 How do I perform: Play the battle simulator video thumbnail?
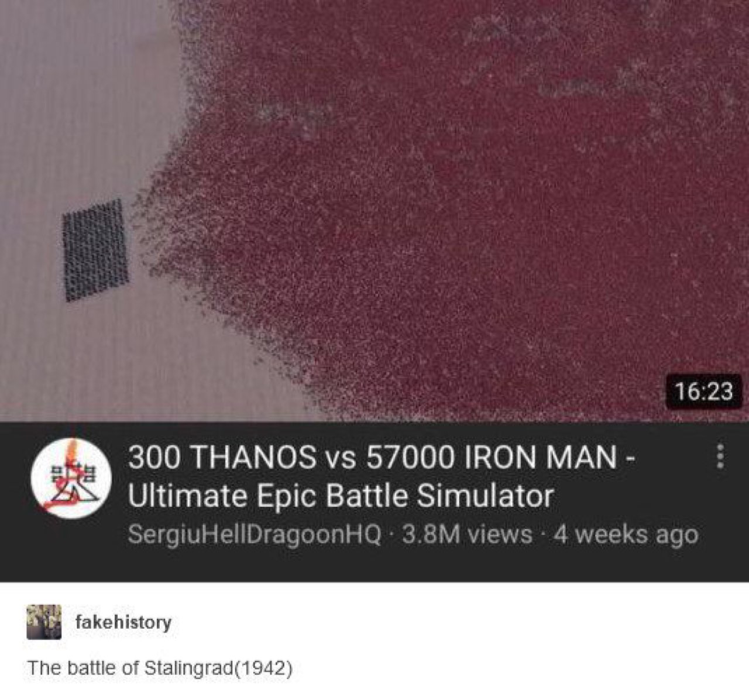[x=374, y=211]
